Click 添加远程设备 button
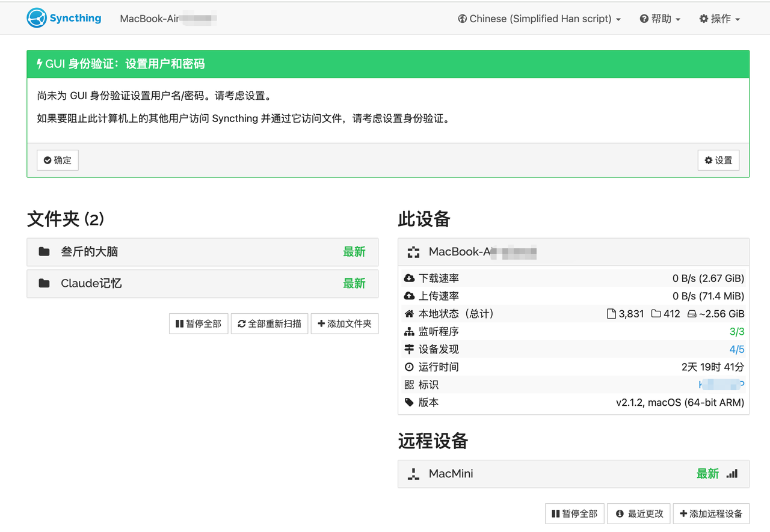Screen dimensions: 770x532 coord(711,513)
